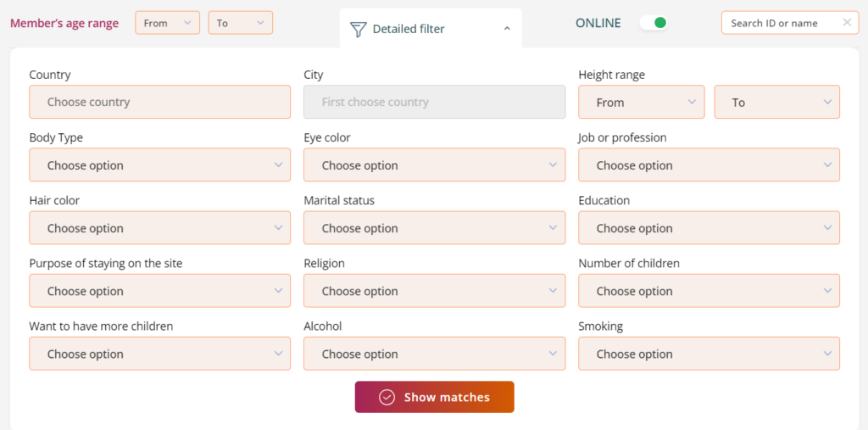Open the Hair color dropdown
The image size is (868, 430).
[x=159, y=228]
